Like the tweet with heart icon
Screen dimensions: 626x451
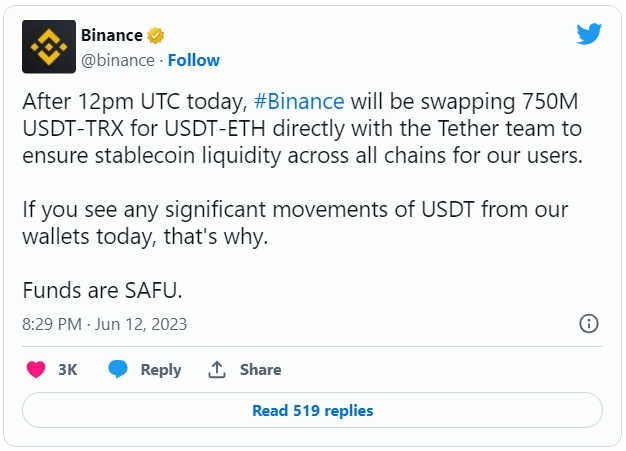click(x=36, y=370)
